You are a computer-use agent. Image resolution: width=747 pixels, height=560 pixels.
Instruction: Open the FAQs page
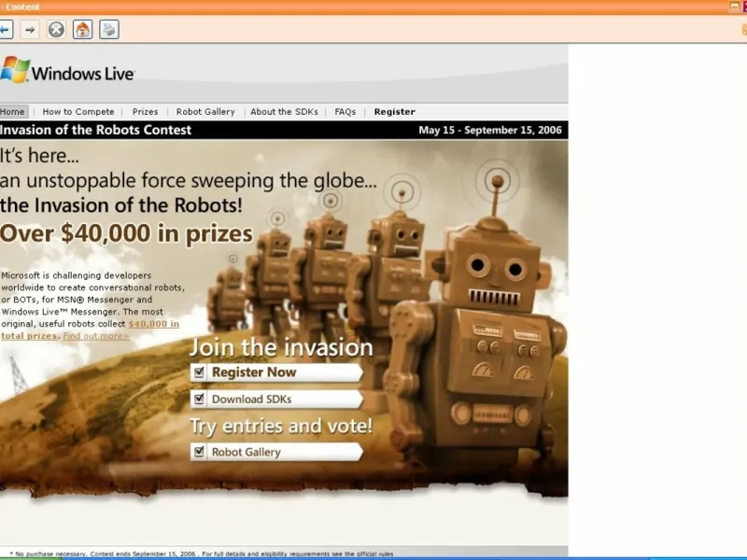point(345,111)
